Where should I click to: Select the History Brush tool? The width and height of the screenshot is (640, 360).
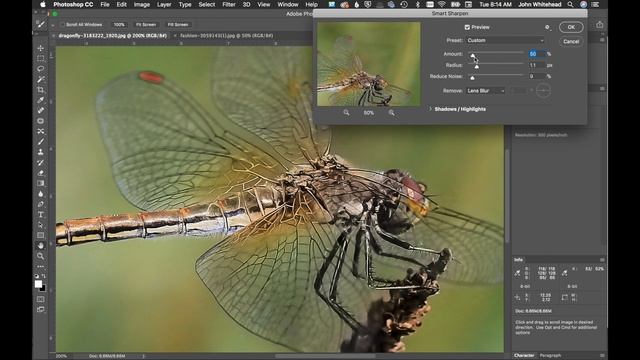40,162
